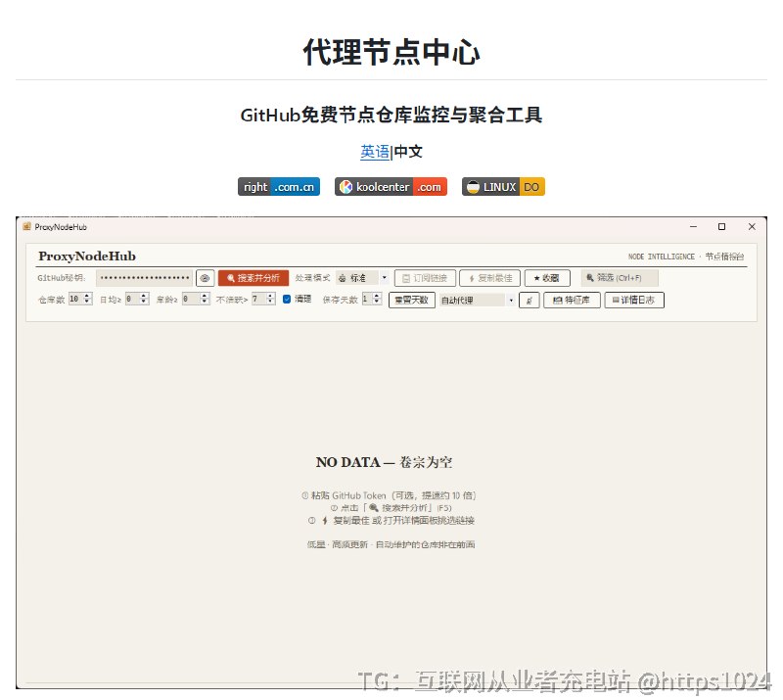The image size is (783, 700).
Task: Click the 日均≥ spinner field
Action: pos(137,299)
